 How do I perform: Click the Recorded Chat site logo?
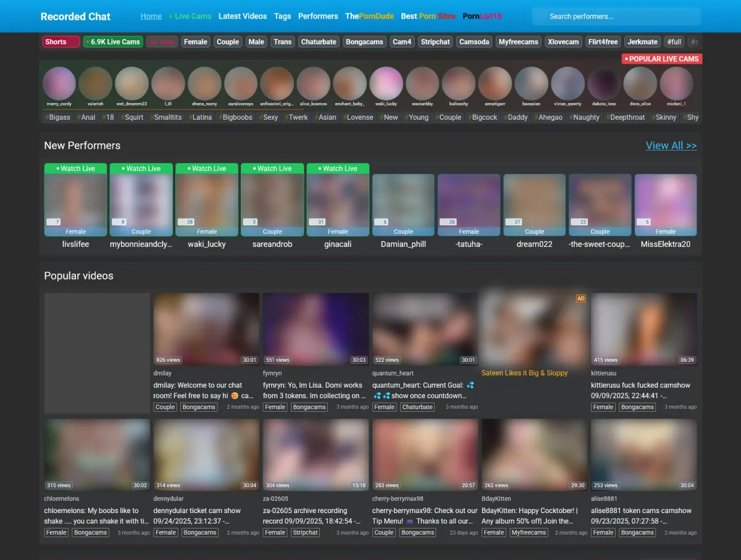75,17
